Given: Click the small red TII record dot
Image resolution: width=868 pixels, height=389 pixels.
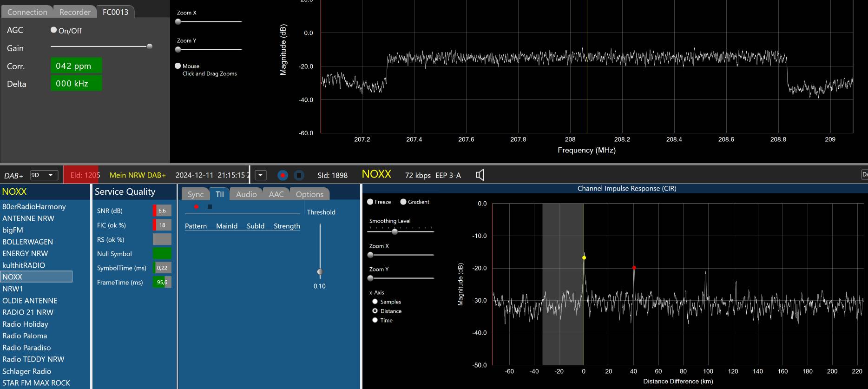Looking at the screenshot, I should click(x=196, y=207).
